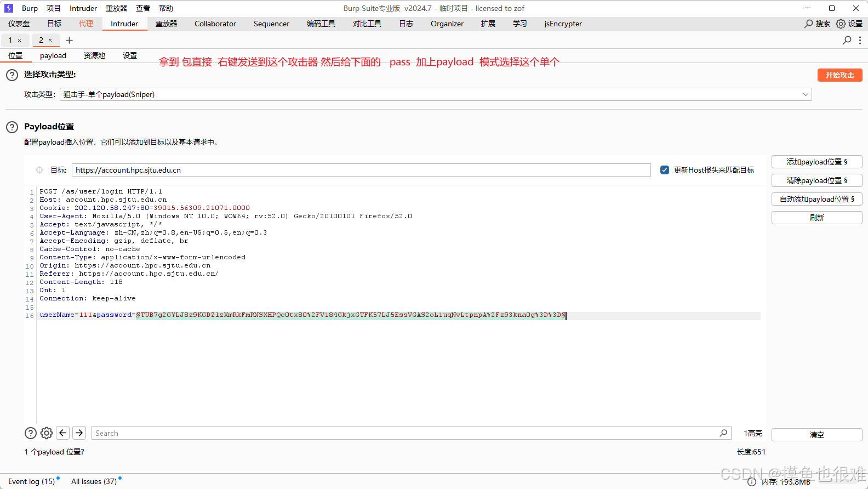Select the Intruder main tab
868x489 pixels.
click(124, 24)
